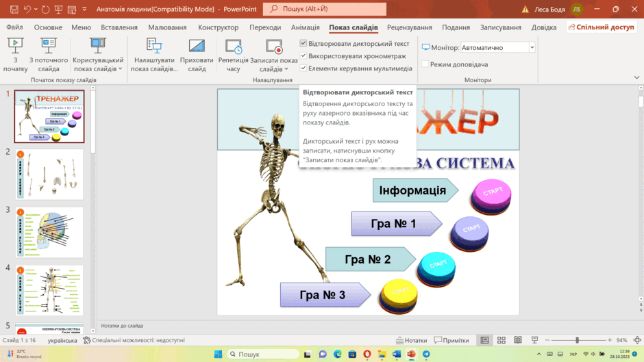Open Користувацький показ слайдів dropdown
Image resolution: width=644 pixels, height=362 pixels.
98,55
